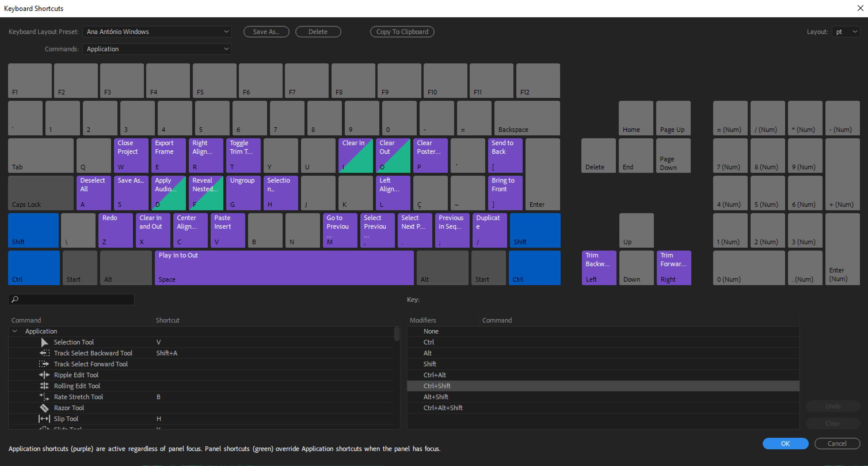Click the Shortcut column header
This screenshot has width=868, height=466.
tap(167, 320)
